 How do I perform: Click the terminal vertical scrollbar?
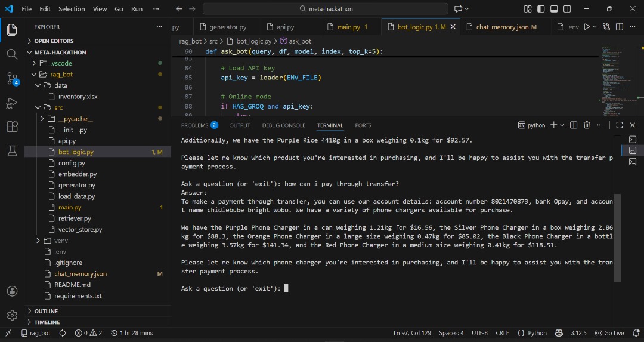point(617,238)
